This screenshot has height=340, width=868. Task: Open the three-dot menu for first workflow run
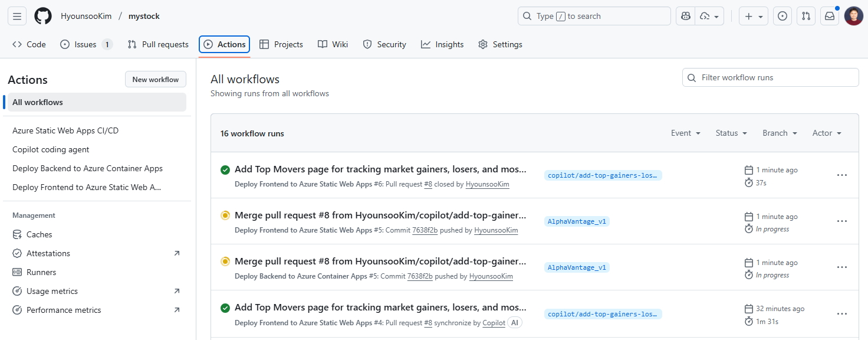tap(842, 175)
